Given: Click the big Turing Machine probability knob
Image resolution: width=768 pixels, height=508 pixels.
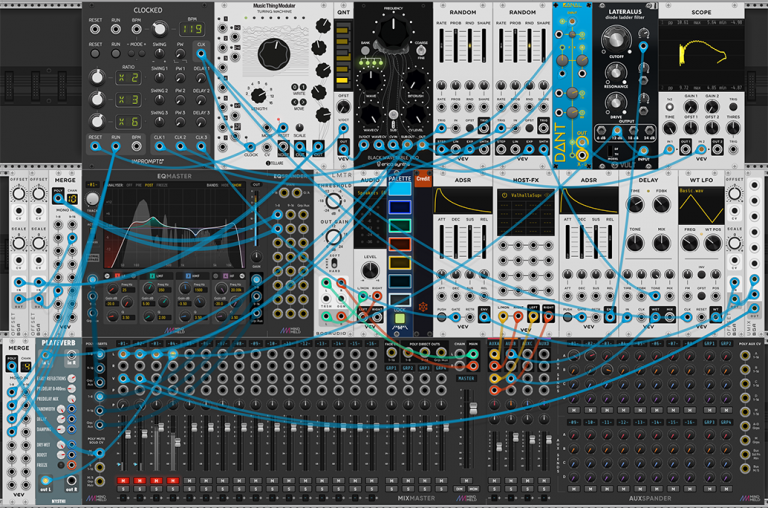Looking at the screenshot, I should point(274,54).
